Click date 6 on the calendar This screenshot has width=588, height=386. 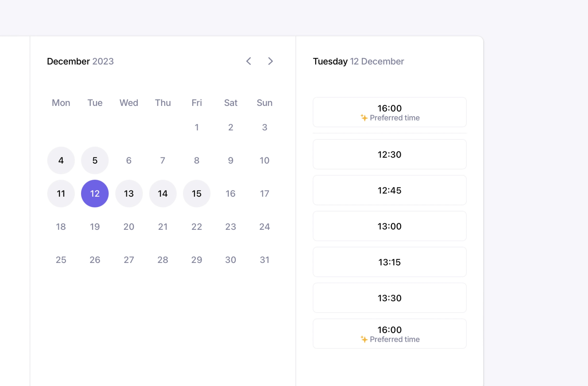click(x=129, y=161)
